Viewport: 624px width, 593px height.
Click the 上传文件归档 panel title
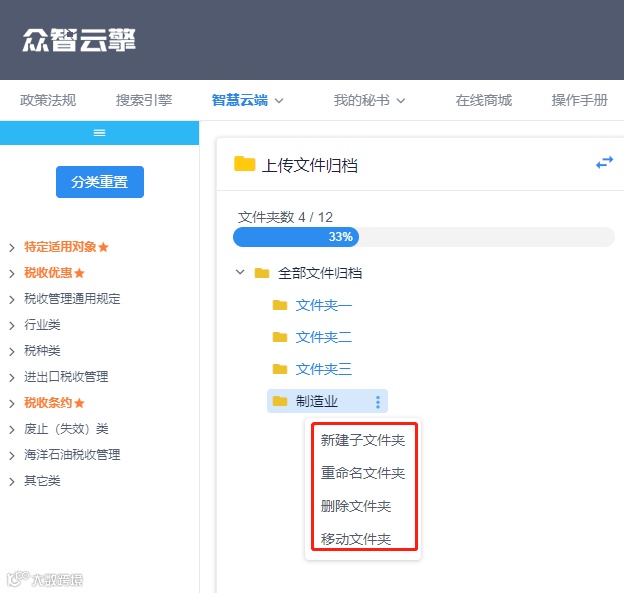click(x=310, y=165)
